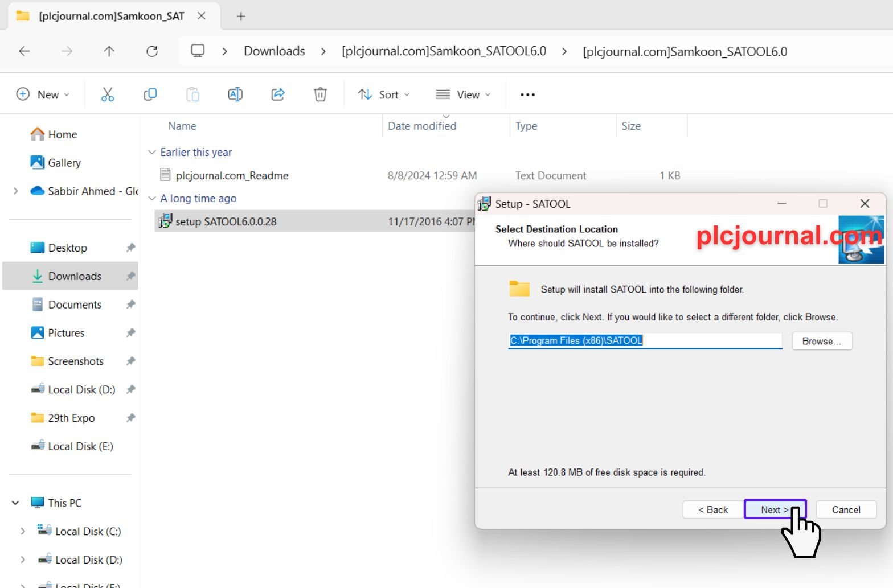Select the setup SATOOL6.0.0.28 file name
Viewport: 893px width, 588px height.
226,221
